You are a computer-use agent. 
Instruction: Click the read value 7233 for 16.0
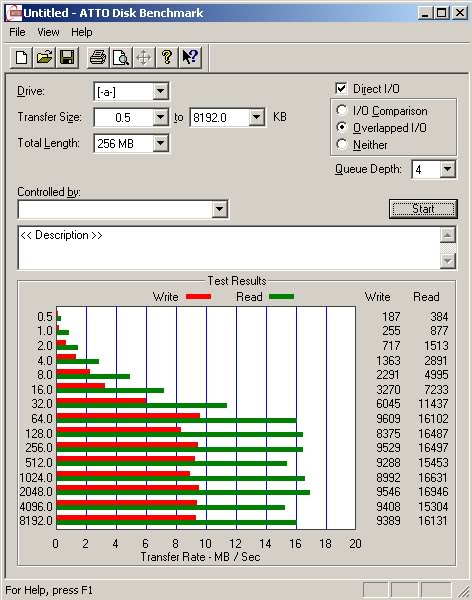(x=436, y=390)
